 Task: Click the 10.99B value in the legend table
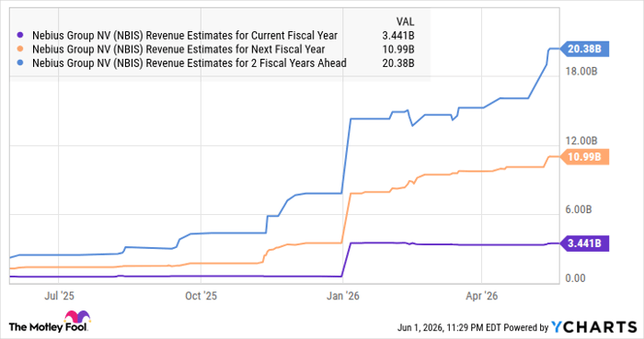[x=398, y=50]
